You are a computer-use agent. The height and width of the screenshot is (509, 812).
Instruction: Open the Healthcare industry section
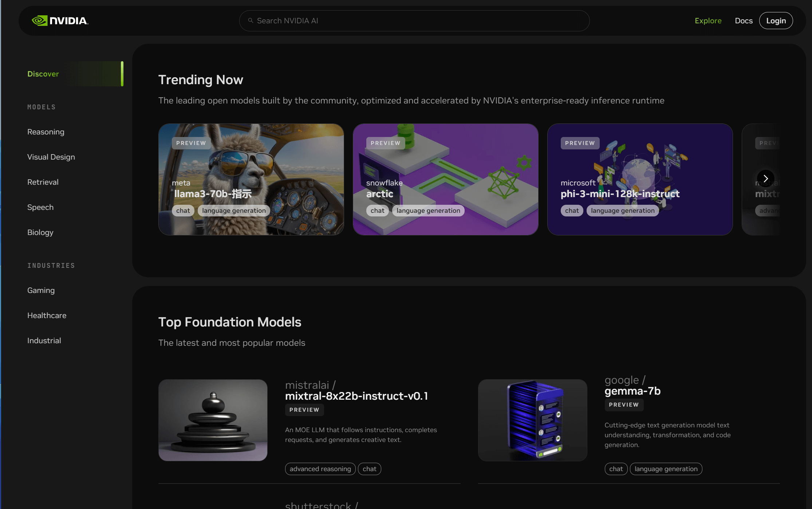click(47, 316)
